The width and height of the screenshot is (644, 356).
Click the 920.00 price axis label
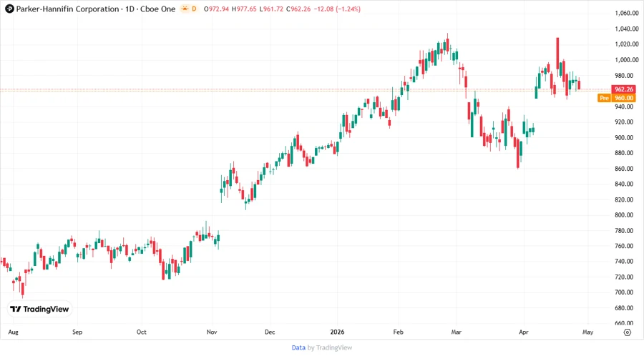click(x=624, y=122)
